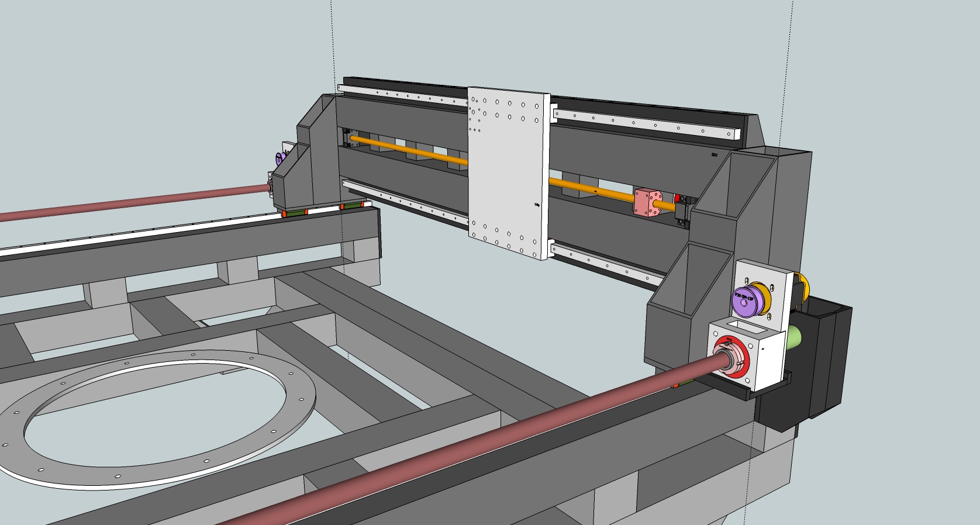
Task: Select the upper white linear rail right of plate
Action: click(643, 123)
